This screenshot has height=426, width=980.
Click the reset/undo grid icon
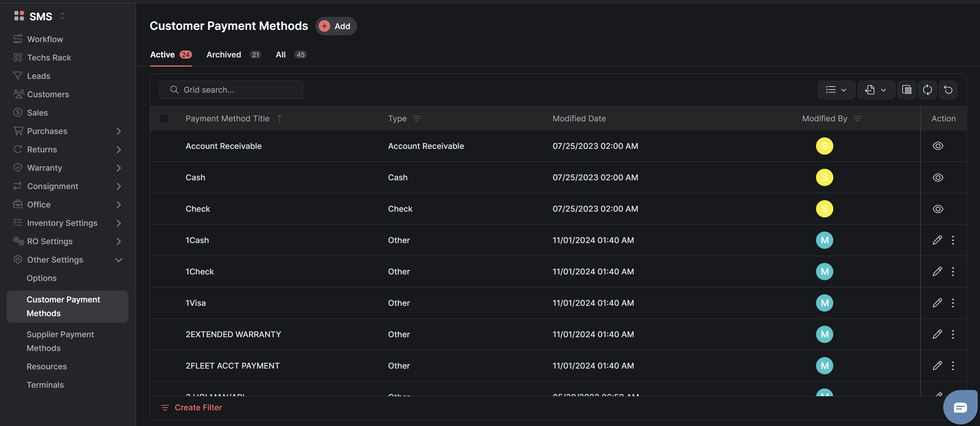948,90
